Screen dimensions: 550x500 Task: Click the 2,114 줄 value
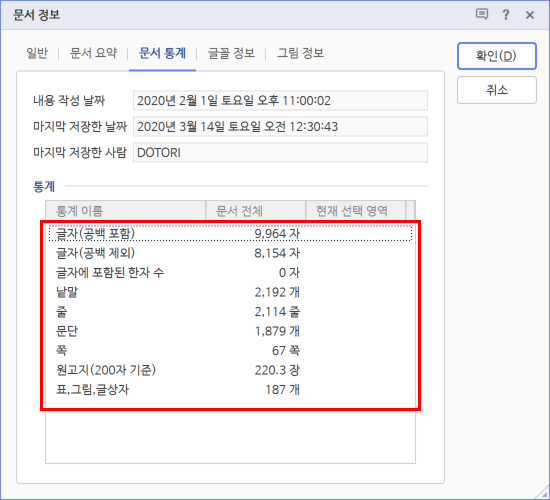(277, 312)
